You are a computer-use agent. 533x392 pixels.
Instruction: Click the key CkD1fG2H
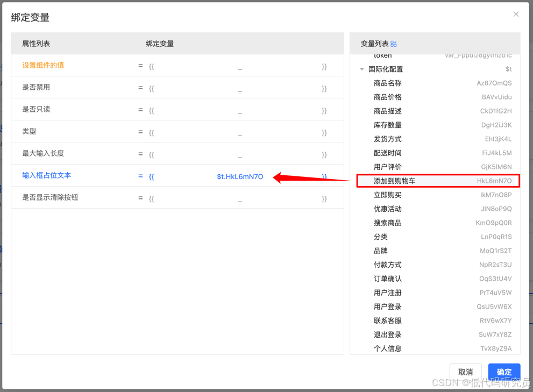(496, 111)
